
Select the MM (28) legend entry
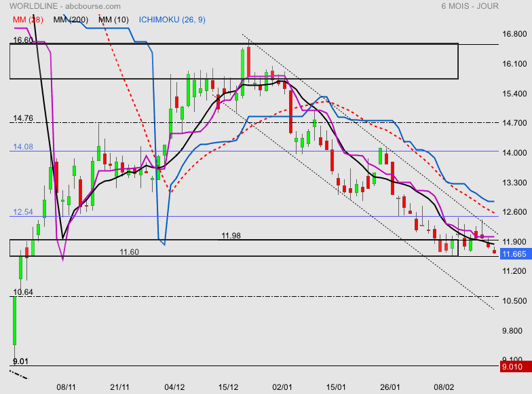pyautogui.click(x=28, y=20)
